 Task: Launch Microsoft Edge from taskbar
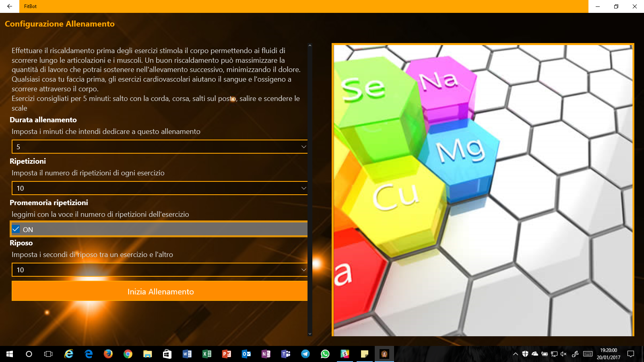(x=89, y=354)
